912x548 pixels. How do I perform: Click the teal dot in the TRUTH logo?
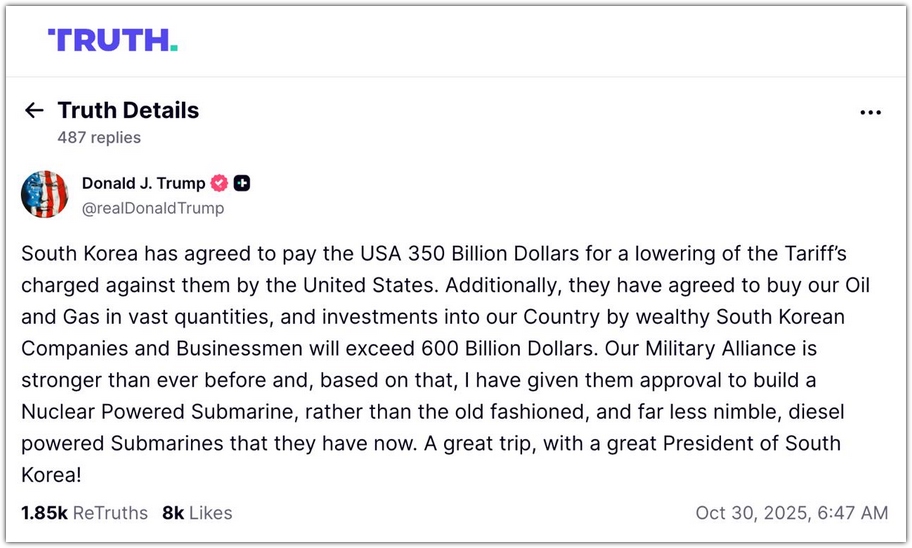tap(174, 47)
